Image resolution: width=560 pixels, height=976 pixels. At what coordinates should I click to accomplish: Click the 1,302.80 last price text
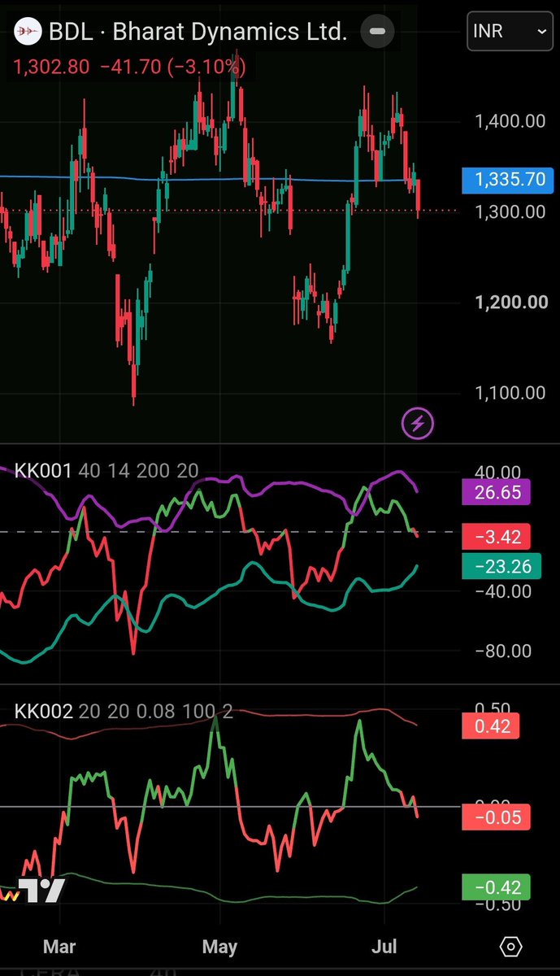pyautogui.click(x=50, y=67)
